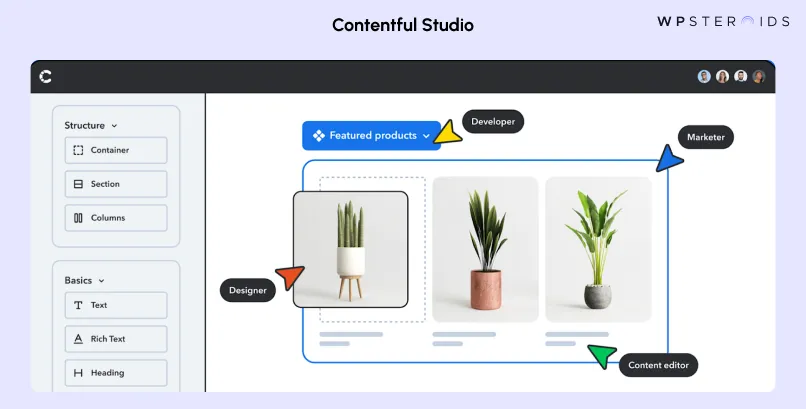Open the fourth user avatar in header
This screenshot has height=409, width=806.
759,77
